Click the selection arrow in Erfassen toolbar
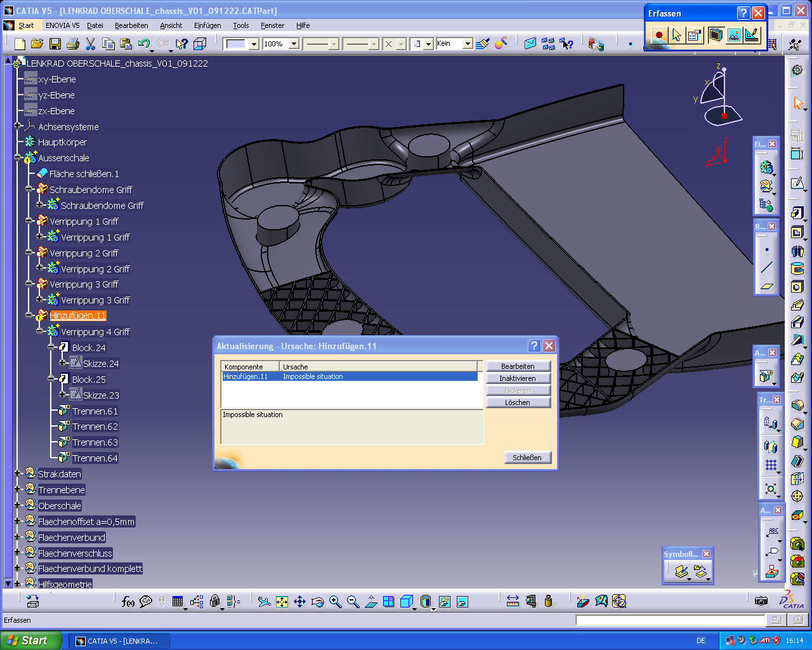This screenshot has width=812, height=650. point(677,35)
